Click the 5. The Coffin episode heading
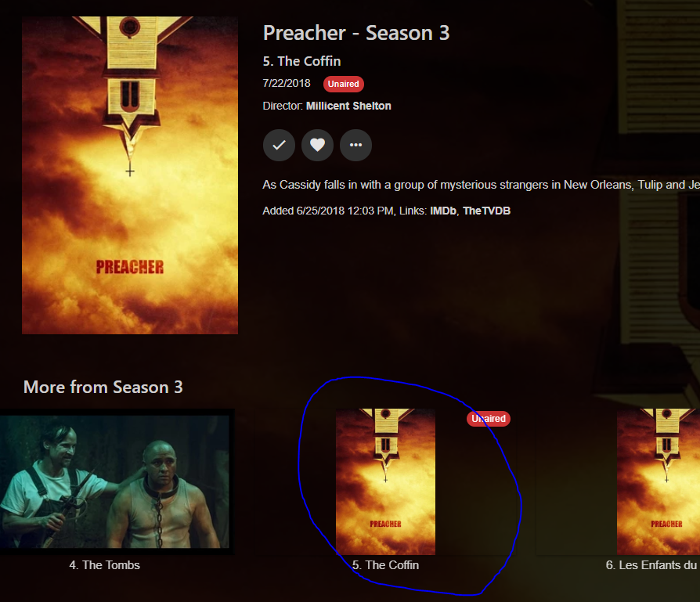 [x=301, y=61]
